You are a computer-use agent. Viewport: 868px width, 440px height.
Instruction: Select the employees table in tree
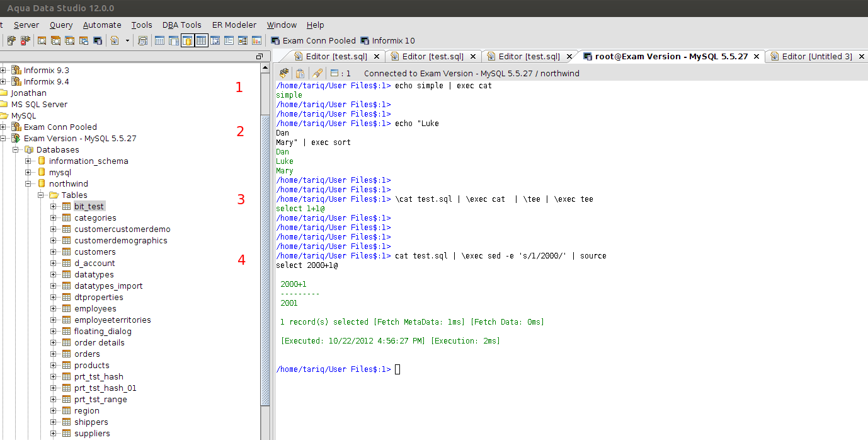tap(95, 308)
